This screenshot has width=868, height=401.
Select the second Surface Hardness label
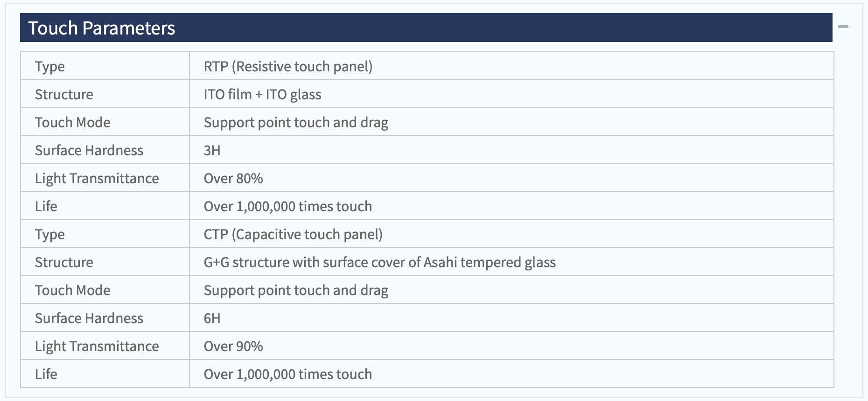click(x=89, y=318)
